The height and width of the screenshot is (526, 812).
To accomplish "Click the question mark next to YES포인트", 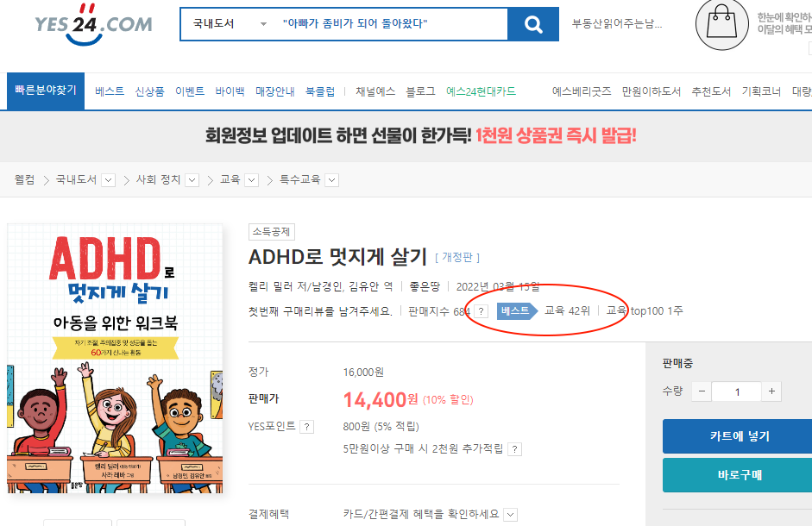I will point(307,427).
